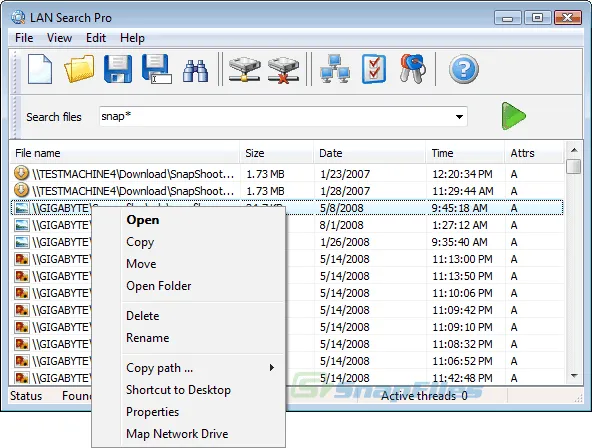This screenshot has height=448, width=592.
Task: Click the LAN Search Pro title bar icon
Action: [x=18, y=17]
